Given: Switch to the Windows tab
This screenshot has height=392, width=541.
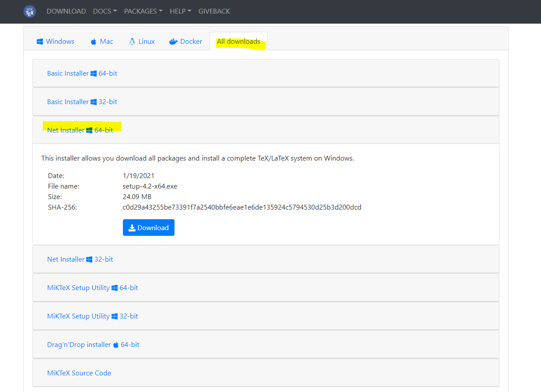Looking at the screenshot, I should click(x=55, y=42).
